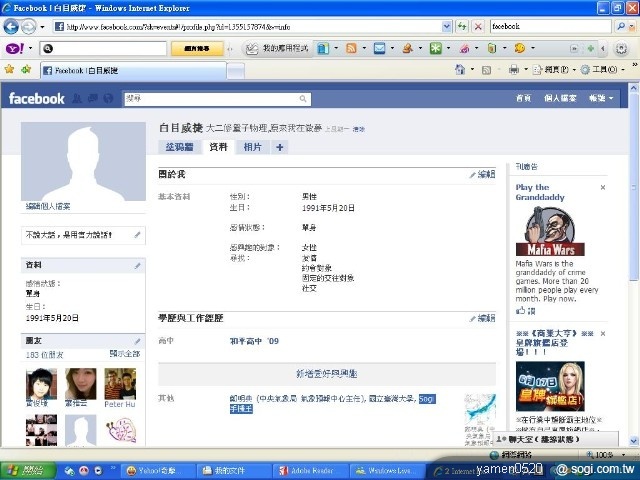The image size is (640, 480).
Task: Click the address bar URL field
Action: point(253,27)
